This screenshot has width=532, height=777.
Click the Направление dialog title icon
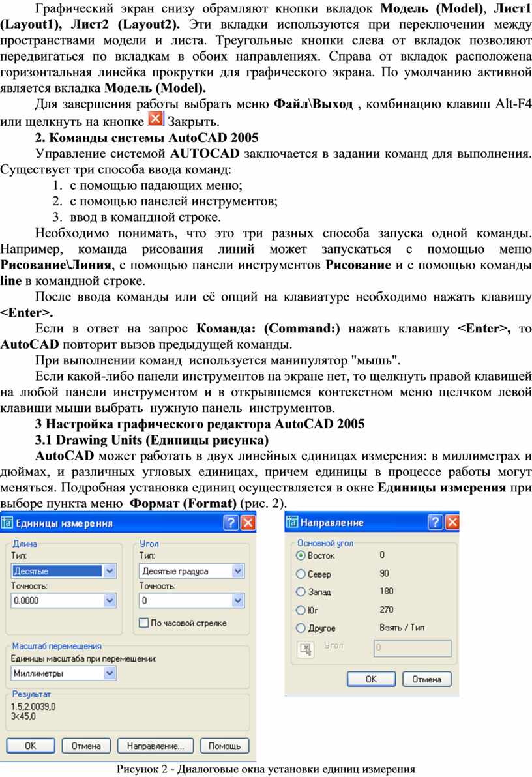click(x=293, y=522)
